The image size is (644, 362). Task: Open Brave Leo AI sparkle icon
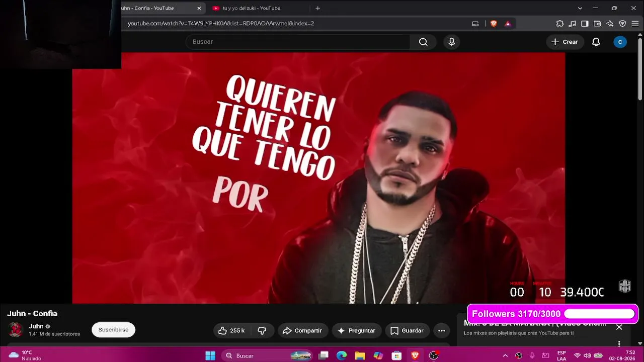[610, 23]
